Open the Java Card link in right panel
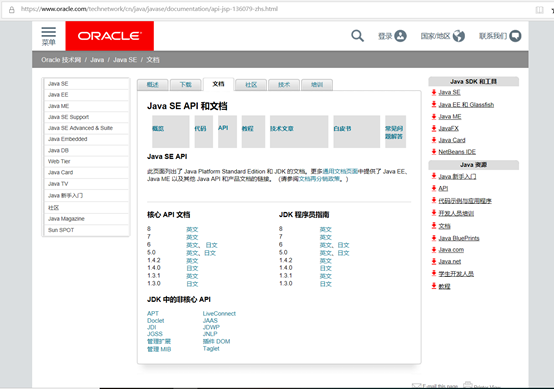 452,140
